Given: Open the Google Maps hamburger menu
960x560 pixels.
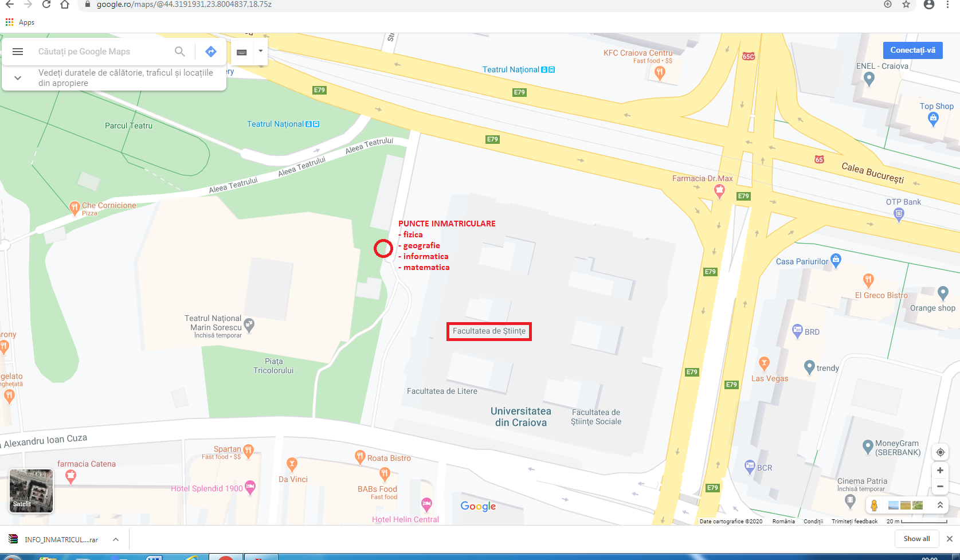Looking at the screenshot, I should 18,52.
